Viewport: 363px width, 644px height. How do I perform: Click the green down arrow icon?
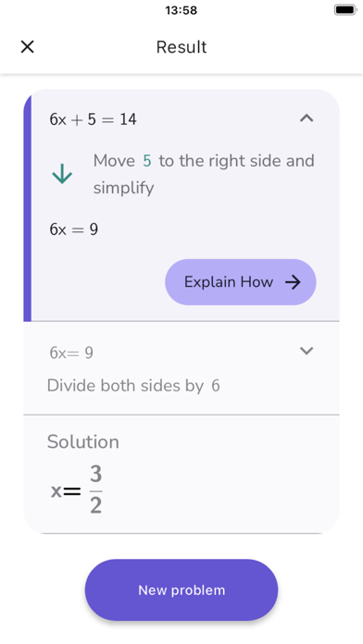pyautogui.click(x=62, y=174)
